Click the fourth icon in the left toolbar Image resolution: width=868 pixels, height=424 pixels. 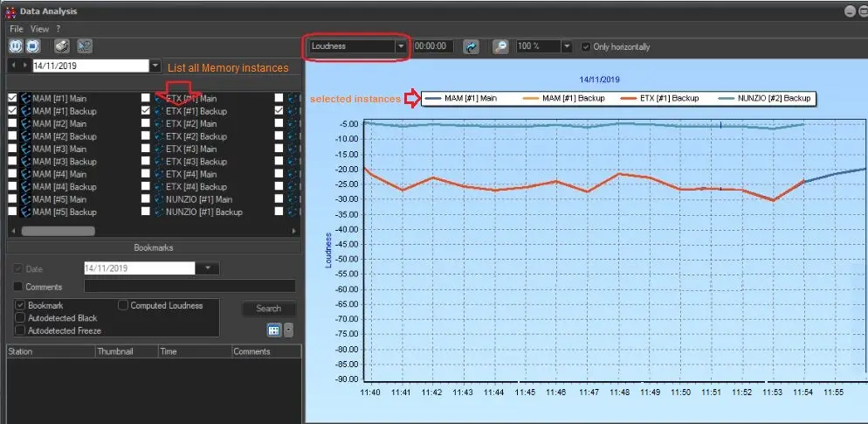[84, 46]
